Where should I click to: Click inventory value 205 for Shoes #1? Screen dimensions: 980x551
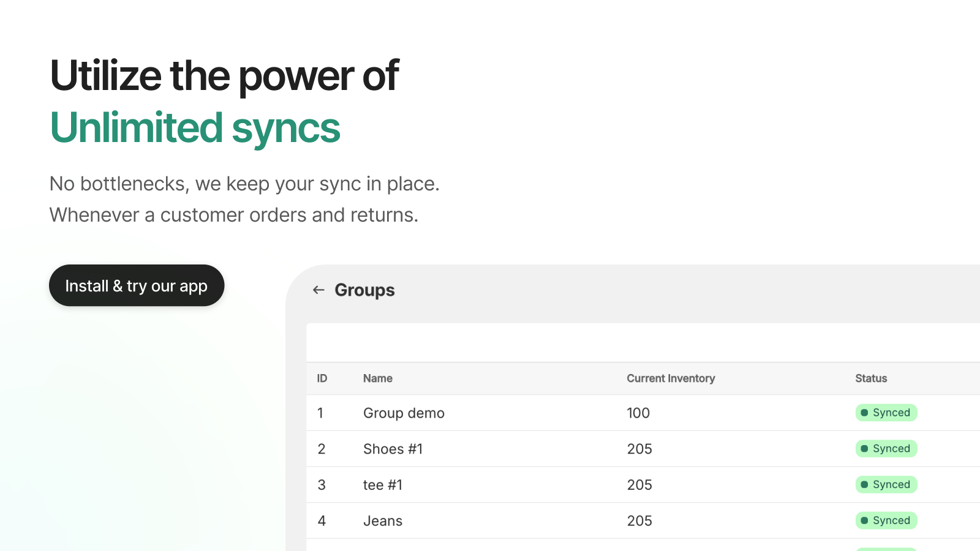[x=639, y=449]
